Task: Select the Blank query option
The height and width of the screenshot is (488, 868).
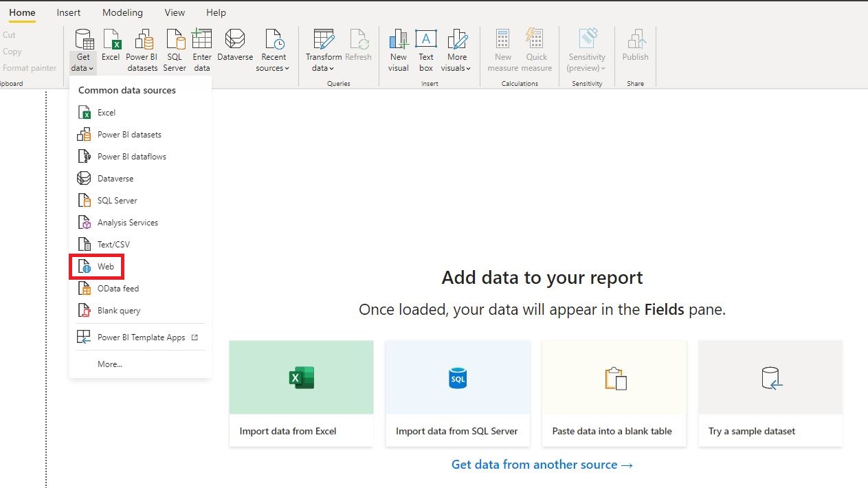Action: tap(140, 311)
